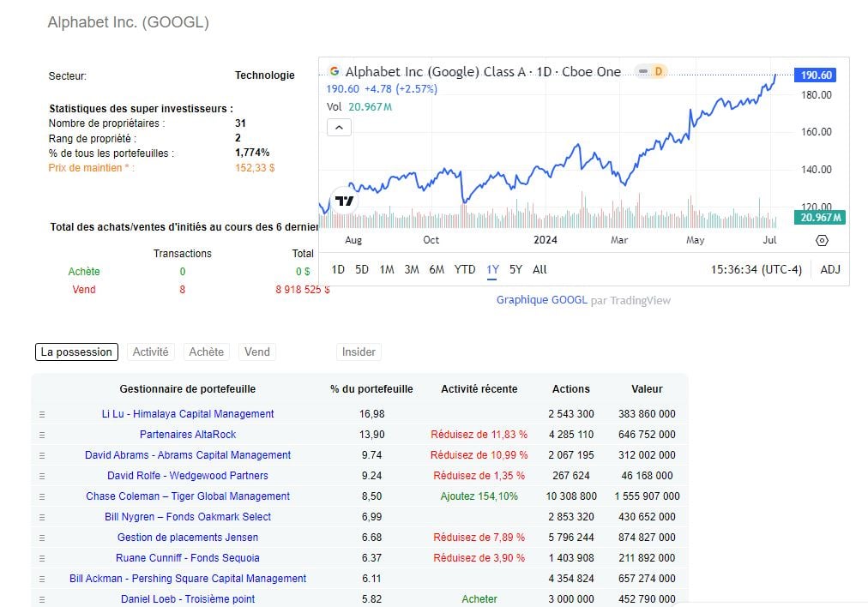The width and height of the screenshot is (868, 607).
Task: Open the timezone selector showing UTC-4
Action: coord(758,269)
